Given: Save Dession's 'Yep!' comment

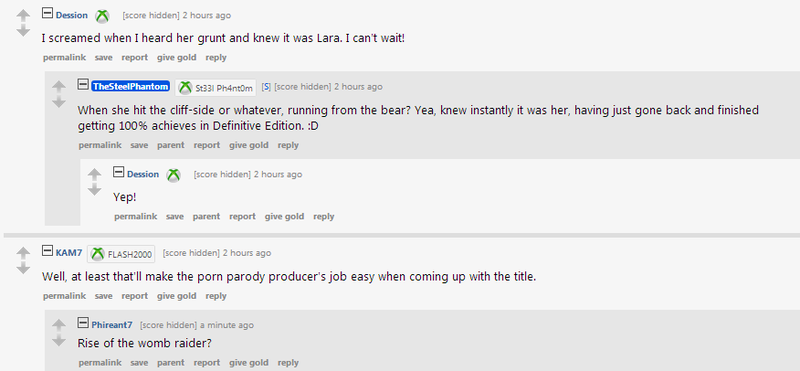Looking at the screenshot, I should pyautogui.click(x=174, y=216).
